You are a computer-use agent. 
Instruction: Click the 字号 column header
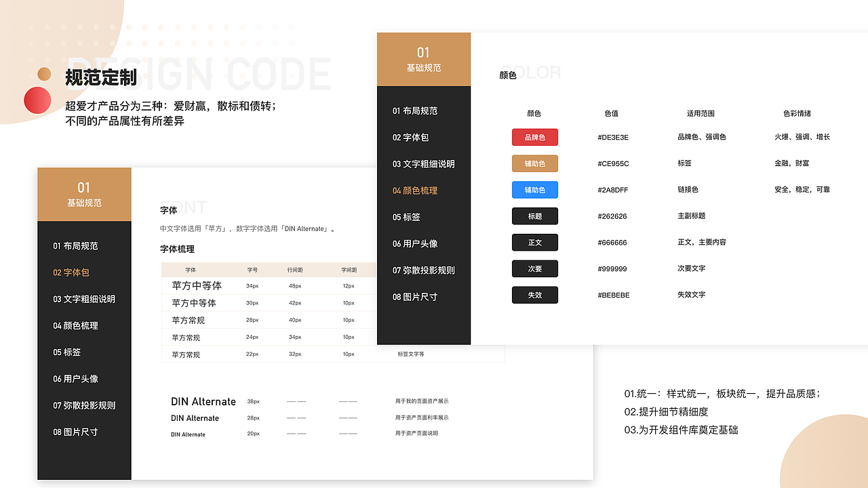pyautogui.click(x=252, y=270)
